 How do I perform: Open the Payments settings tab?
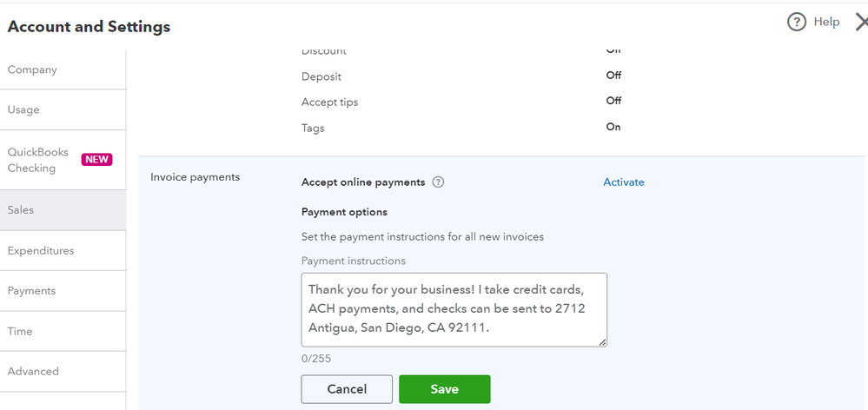[31, 291]
